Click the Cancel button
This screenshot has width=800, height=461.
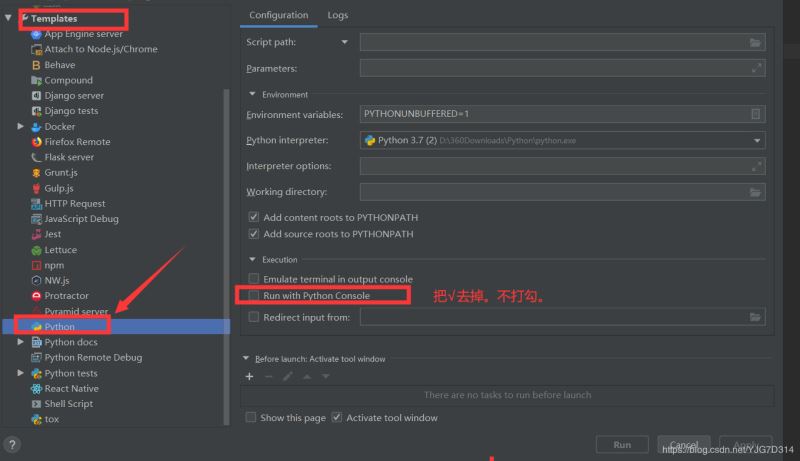coord(684,445)
